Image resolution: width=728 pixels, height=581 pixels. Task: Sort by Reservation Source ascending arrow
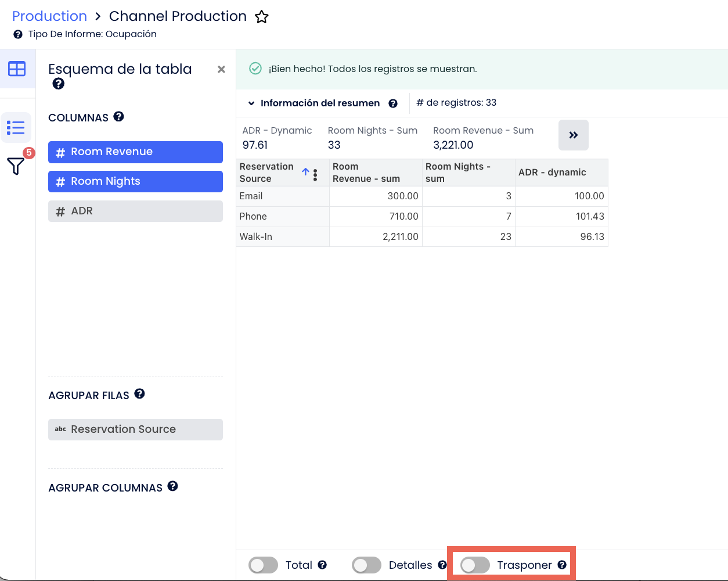[305, 172]
